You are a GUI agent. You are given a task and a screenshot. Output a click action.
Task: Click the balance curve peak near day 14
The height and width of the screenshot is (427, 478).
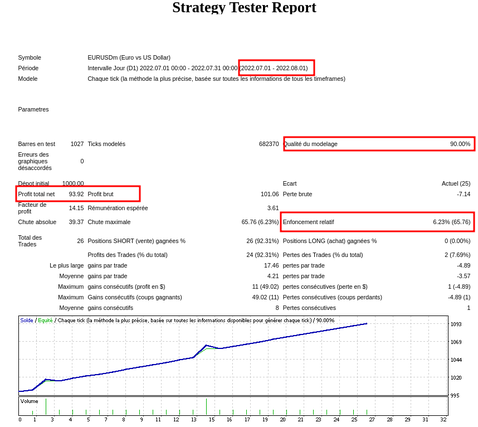206,345
